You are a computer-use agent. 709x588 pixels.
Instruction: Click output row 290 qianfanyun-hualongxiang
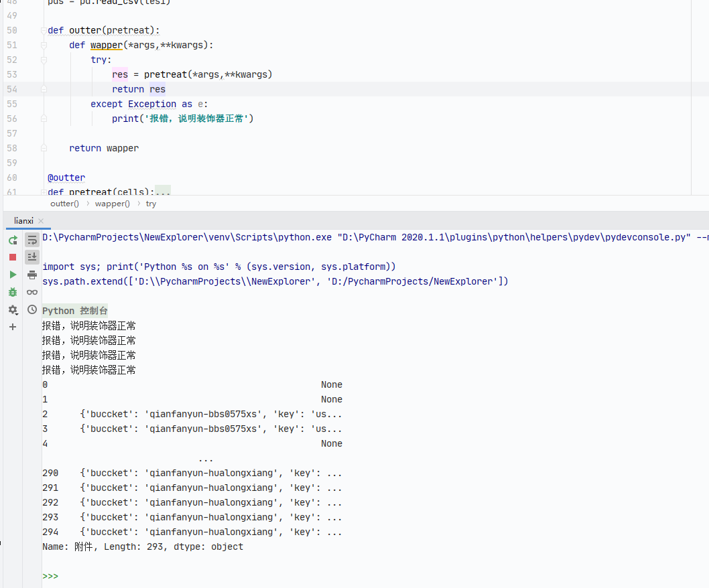pyautogui.click(x=192, y=473)
